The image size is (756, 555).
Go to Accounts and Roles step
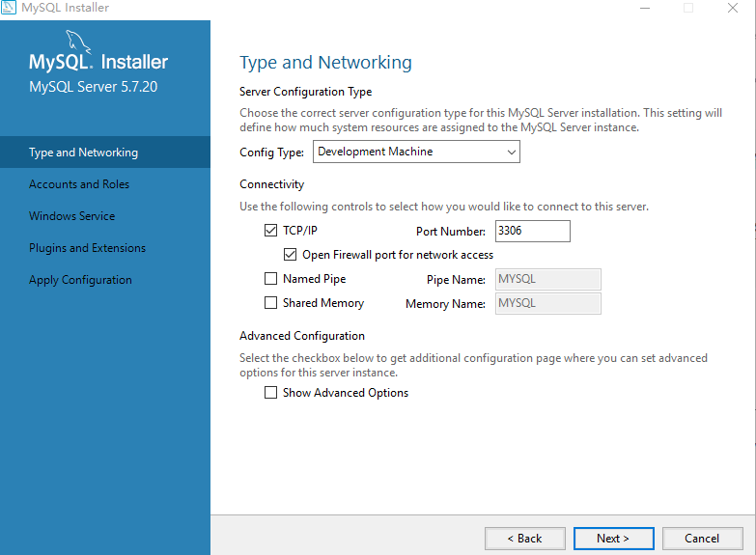coord(79,184)
